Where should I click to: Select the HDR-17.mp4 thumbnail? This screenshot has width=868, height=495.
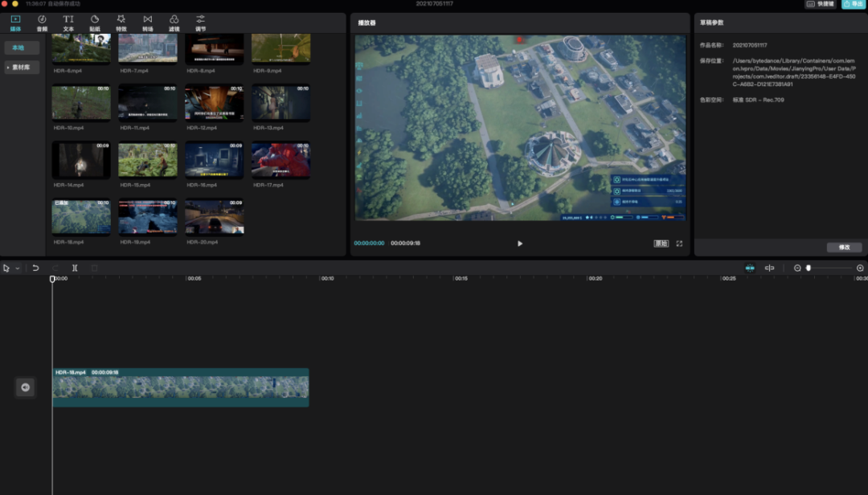280,160
